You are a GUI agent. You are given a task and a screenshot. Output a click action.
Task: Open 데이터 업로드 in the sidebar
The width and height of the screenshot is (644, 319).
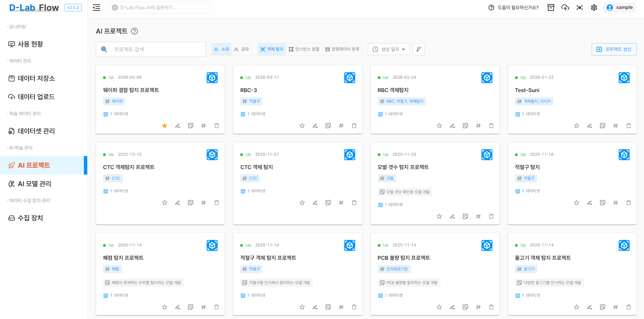coord(43,97)
